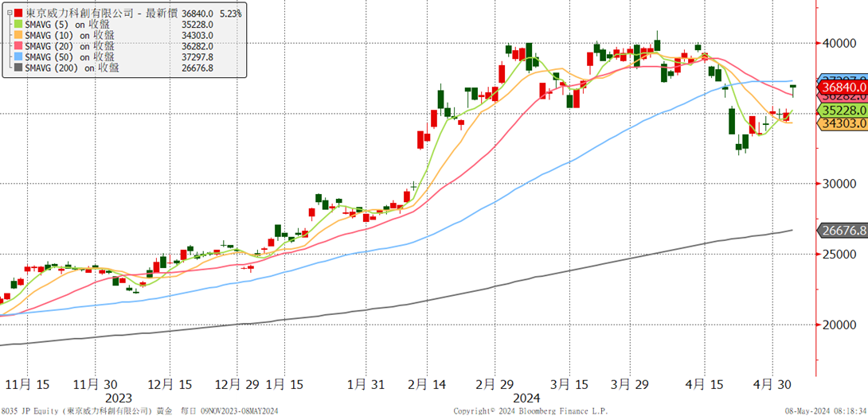Click the 2月 14 date axis label

pos(426,384)
